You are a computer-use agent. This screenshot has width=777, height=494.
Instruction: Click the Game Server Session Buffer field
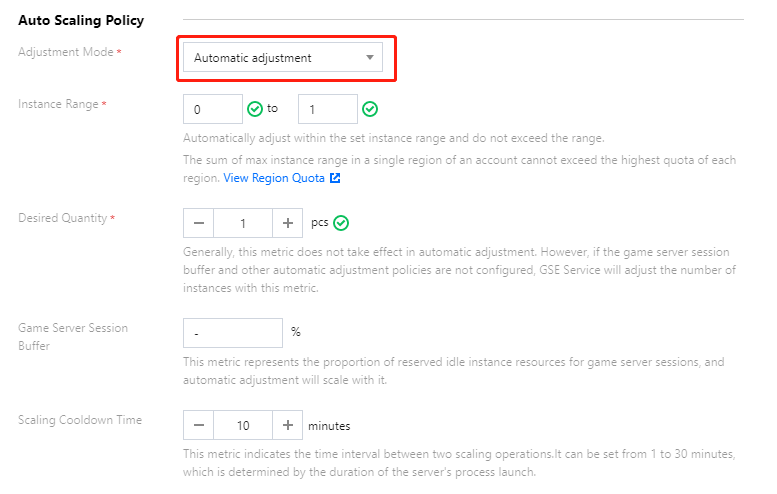tap(233, 333)
